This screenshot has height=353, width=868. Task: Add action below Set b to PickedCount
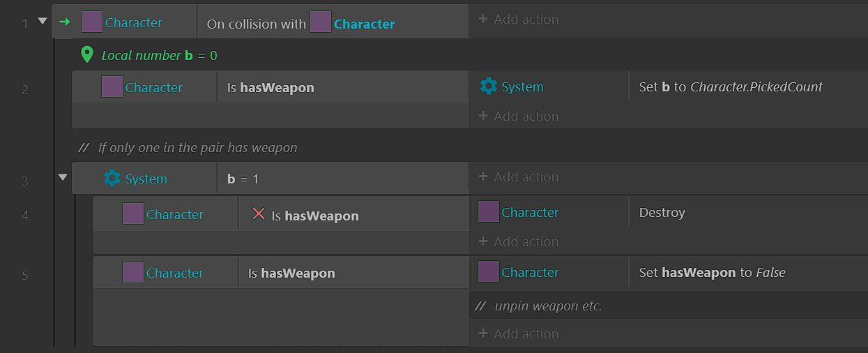[x=519, y=116]
